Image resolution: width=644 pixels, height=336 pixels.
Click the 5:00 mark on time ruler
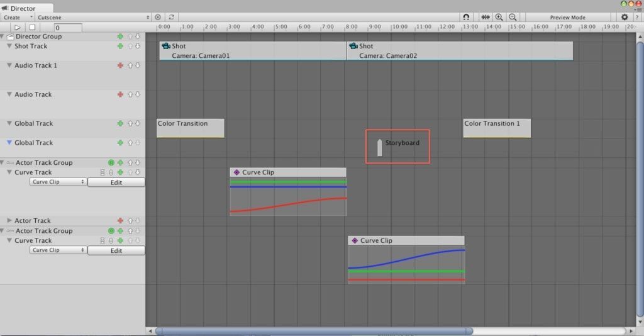pos(281,26)
